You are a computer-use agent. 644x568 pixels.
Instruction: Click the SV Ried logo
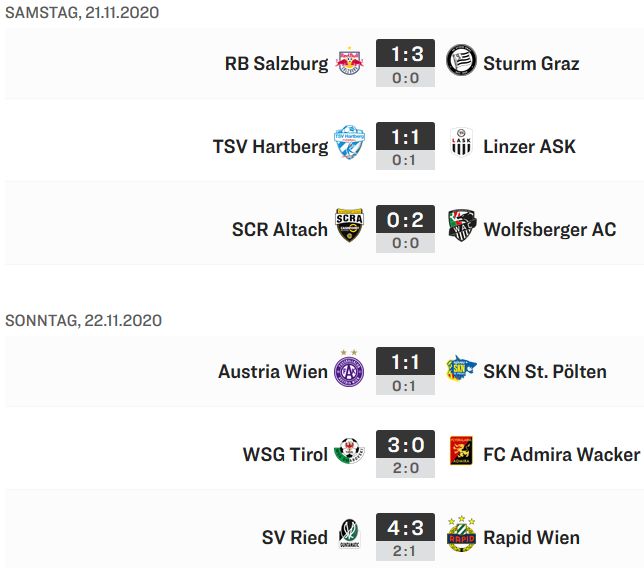350,537
